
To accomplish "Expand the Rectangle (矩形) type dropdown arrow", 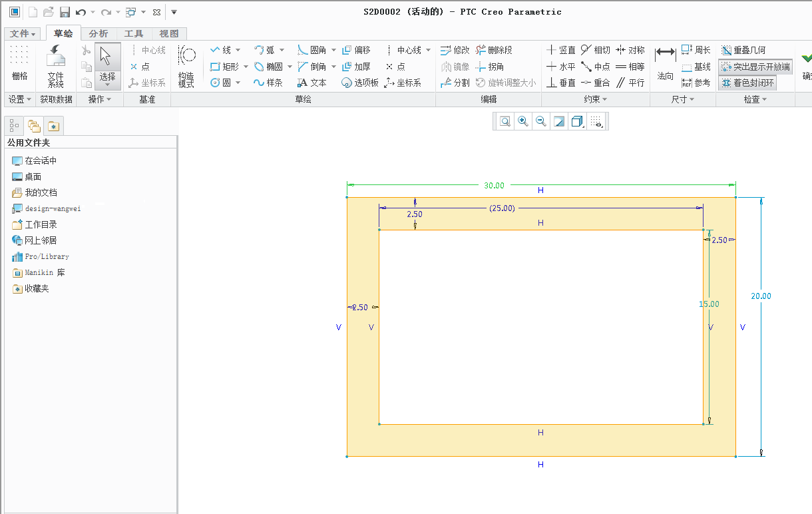I will [246, 67].
